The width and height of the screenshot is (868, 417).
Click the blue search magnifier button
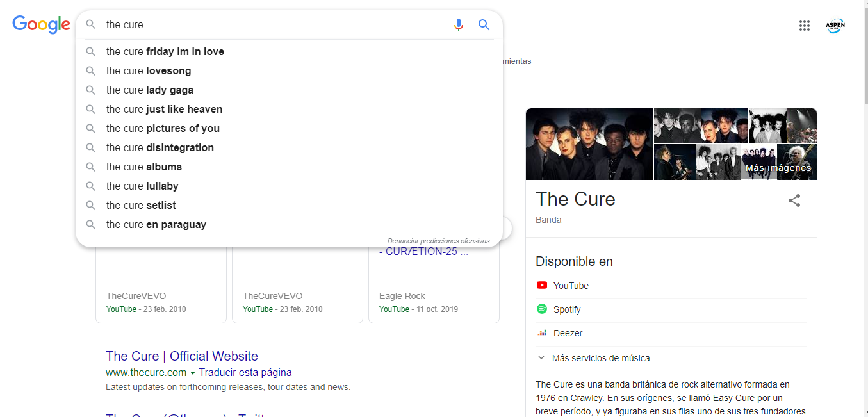point(484,24)
